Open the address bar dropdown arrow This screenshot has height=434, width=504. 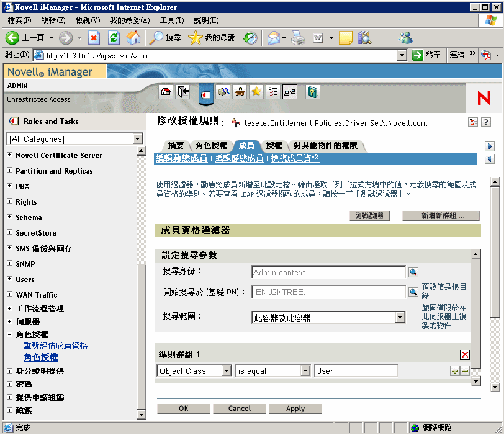coord(402,55)
